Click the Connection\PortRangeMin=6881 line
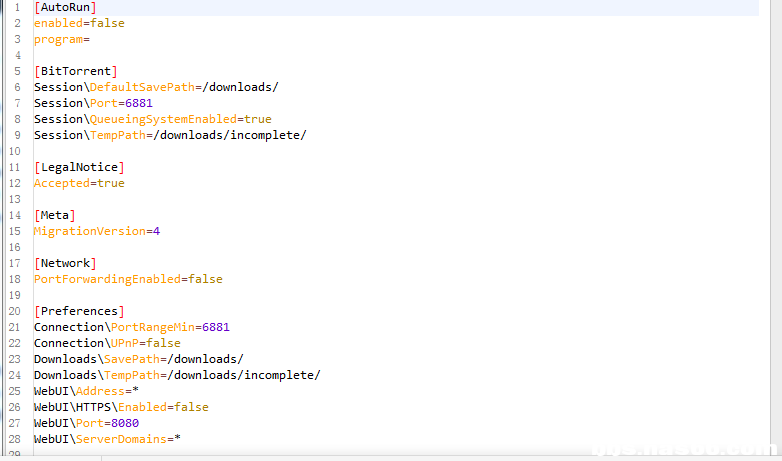 132,327
